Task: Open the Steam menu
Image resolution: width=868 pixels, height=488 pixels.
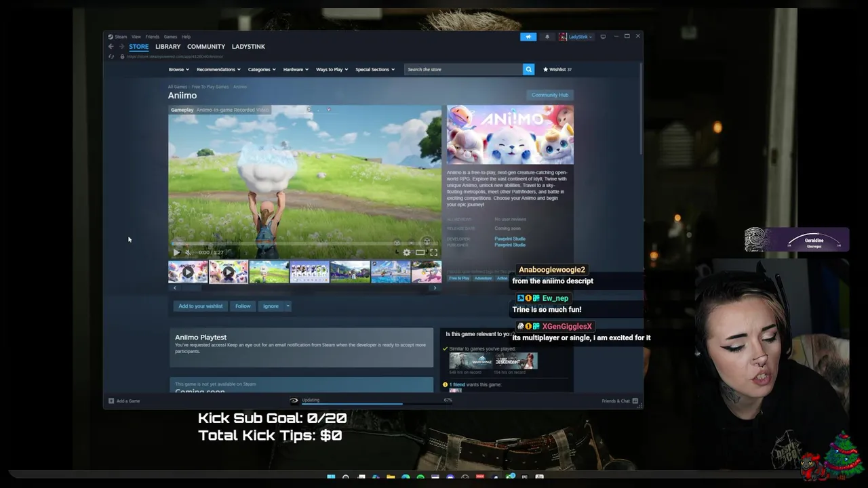Action: (x=121, y=37)
